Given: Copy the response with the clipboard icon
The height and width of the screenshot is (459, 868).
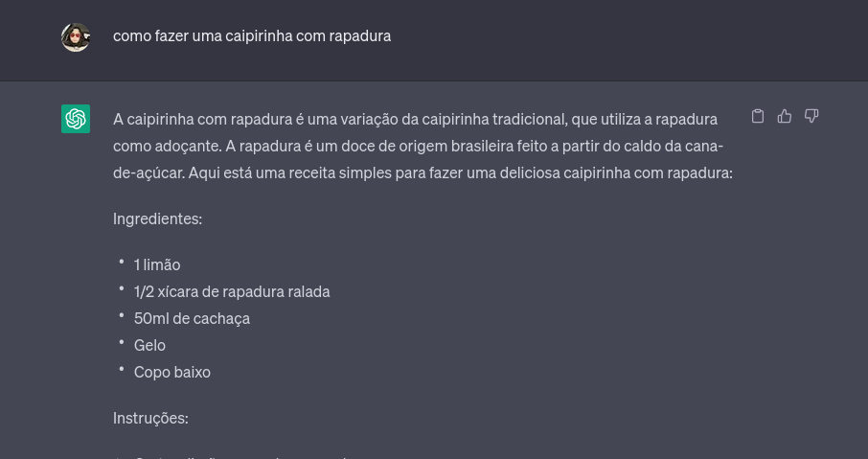Looking at the screenshot, I should click(x=757, y=116).
